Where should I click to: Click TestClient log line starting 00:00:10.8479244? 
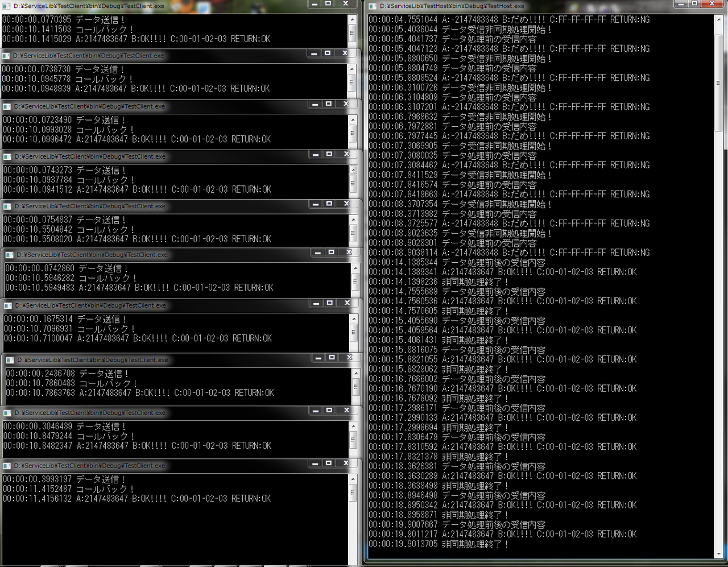69,436
